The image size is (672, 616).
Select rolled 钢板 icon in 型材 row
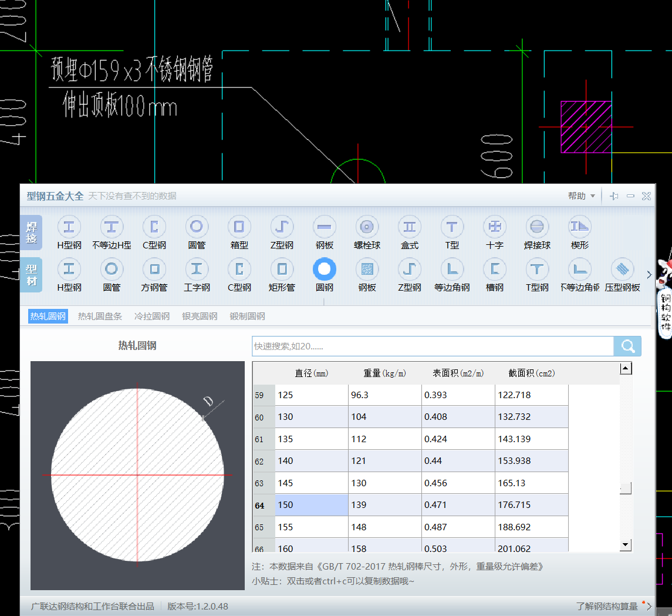click(367, 269)
